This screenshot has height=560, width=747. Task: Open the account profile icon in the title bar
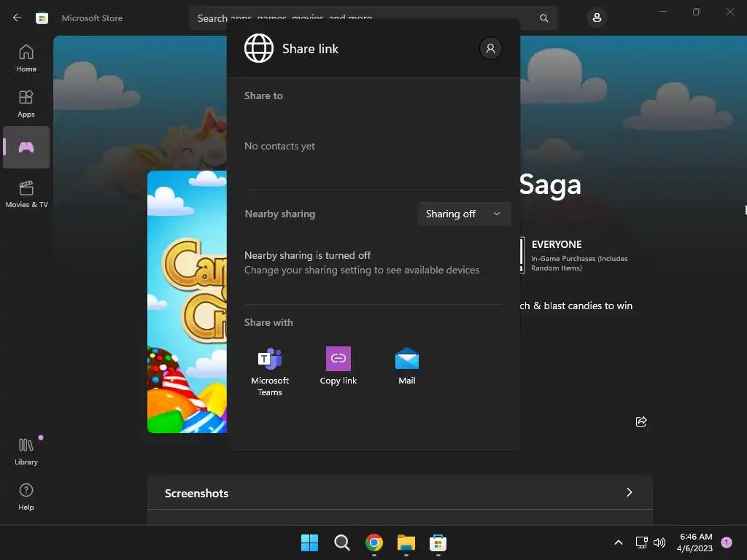(597, 18)
